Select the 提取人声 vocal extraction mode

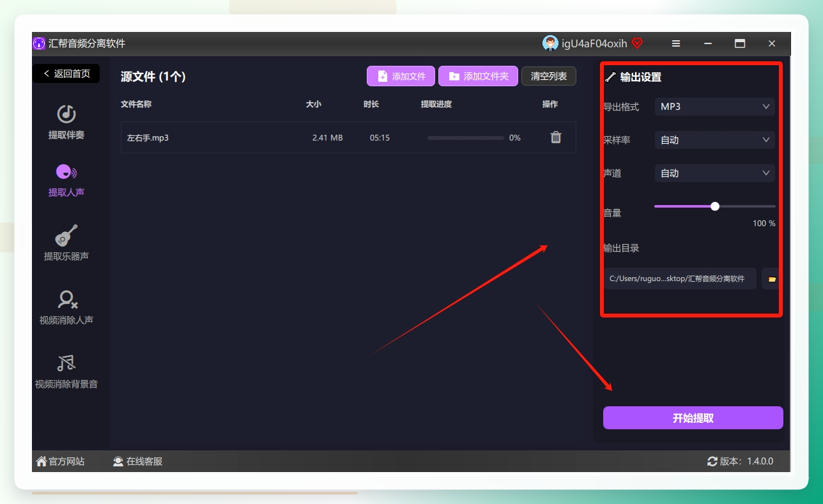[x=66, y=181]
